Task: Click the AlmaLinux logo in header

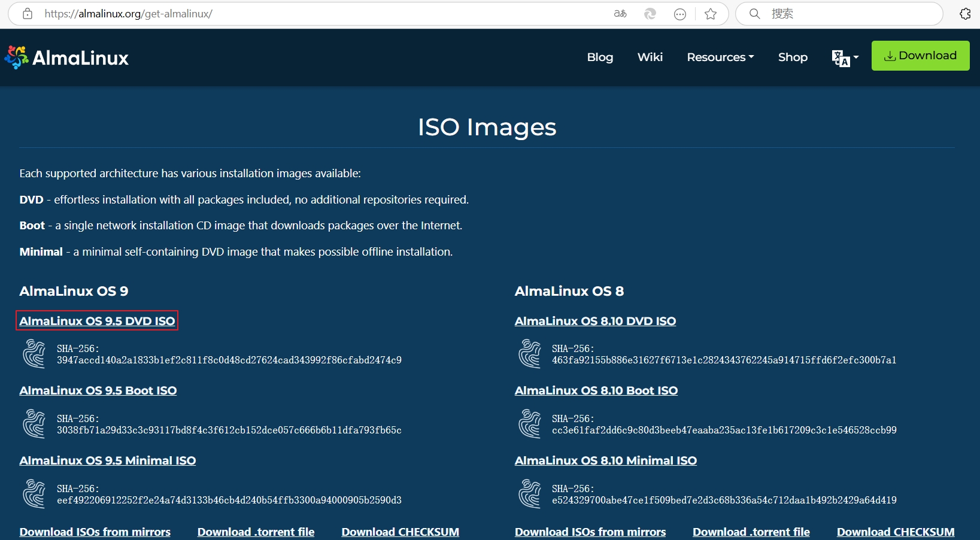Action: 66,57
